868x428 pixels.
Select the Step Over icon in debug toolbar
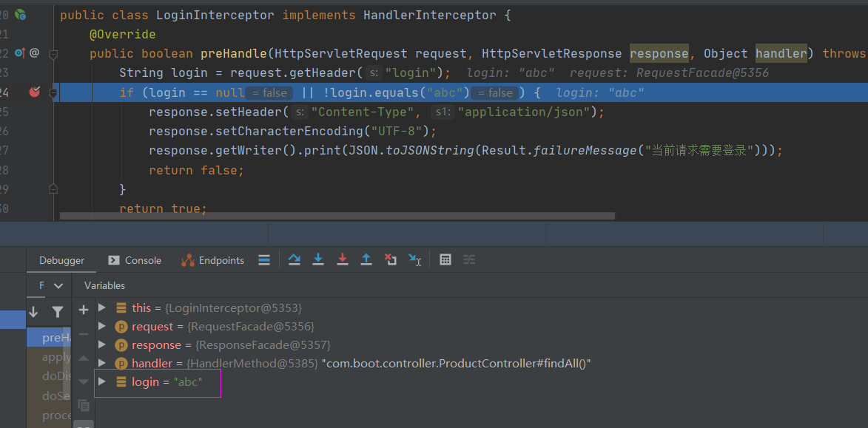click(295, 259)
